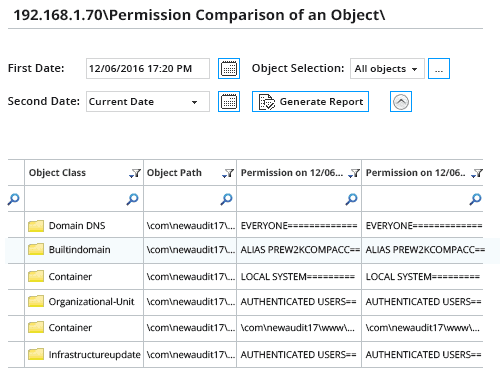Click the Generate Report button
Screen dimensions: 500x390
click(310, 101)
